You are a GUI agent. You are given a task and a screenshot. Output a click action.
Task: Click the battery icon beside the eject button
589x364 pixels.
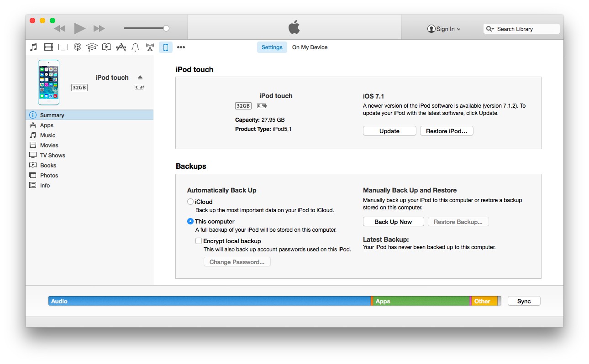point(139,87)
